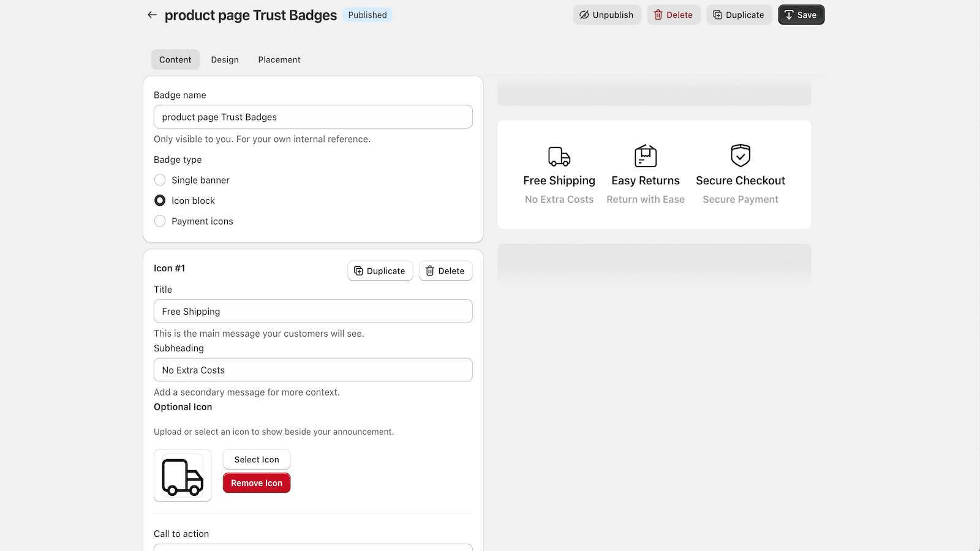This screenshot has width=980, height=551.
Task: Click the truck icon in the Free Shipping preview
Action: click(x=558, y=156)
